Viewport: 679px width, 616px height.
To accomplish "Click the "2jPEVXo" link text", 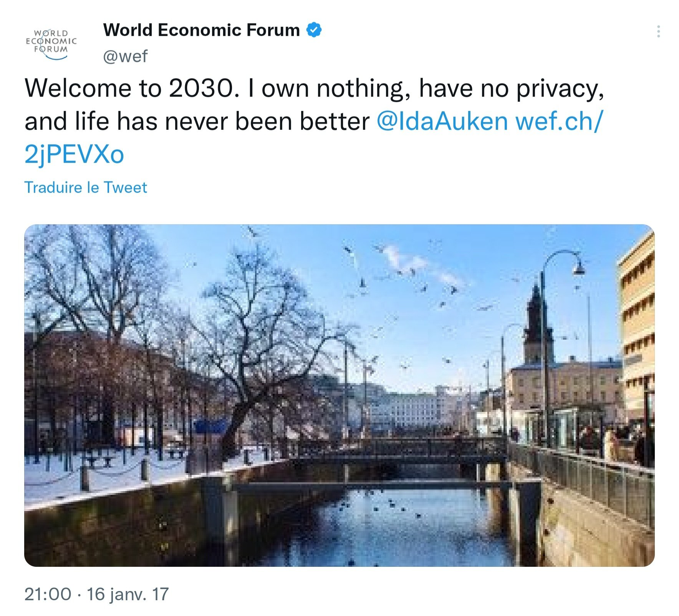I will (74, 154).
